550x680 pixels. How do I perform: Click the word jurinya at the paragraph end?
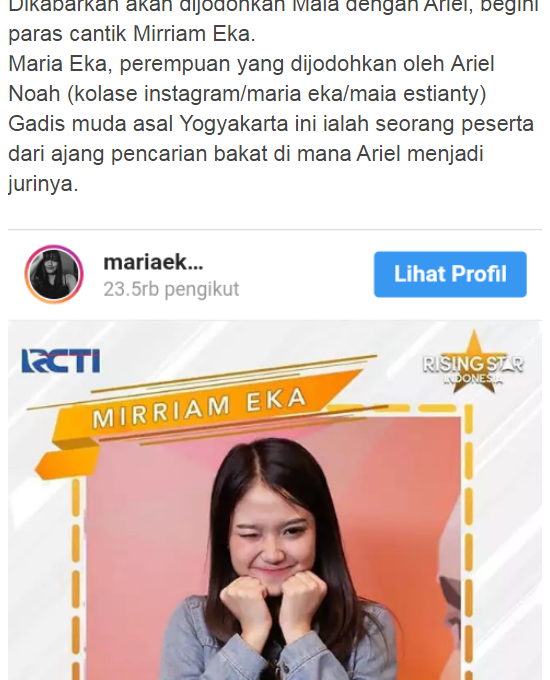click(x=43, y=184)
